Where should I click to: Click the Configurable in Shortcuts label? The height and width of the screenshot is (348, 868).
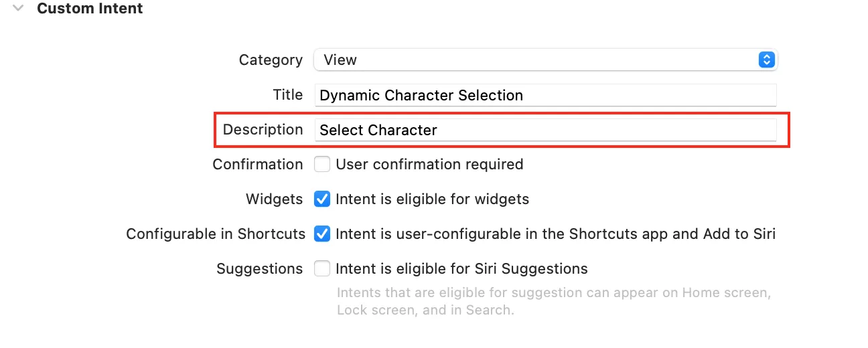(216, 234)
